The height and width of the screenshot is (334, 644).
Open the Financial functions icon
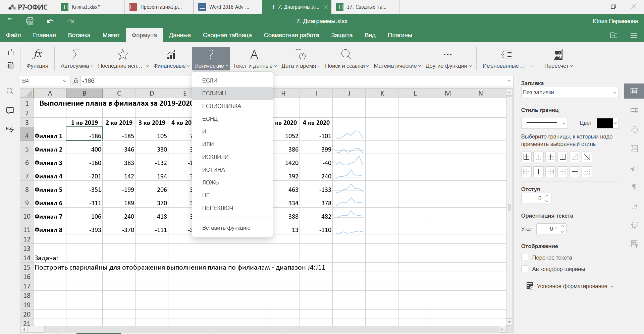click(x=171, y=54)
